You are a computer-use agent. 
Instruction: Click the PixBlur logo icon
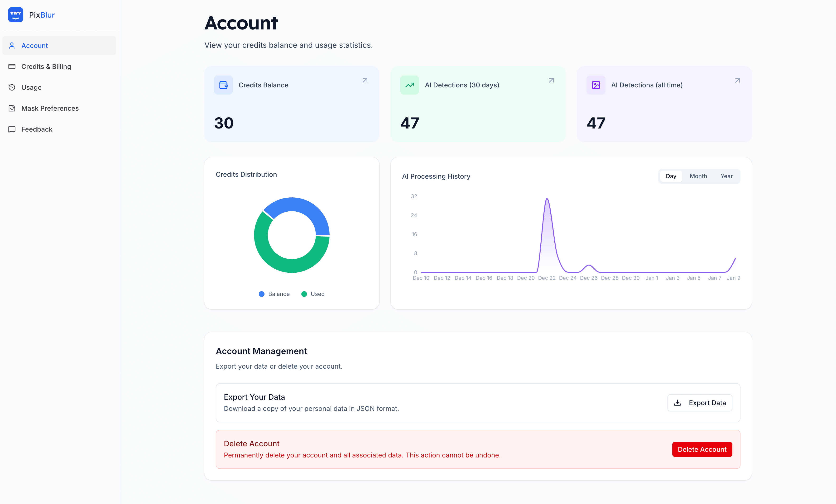tap(16, 14)
